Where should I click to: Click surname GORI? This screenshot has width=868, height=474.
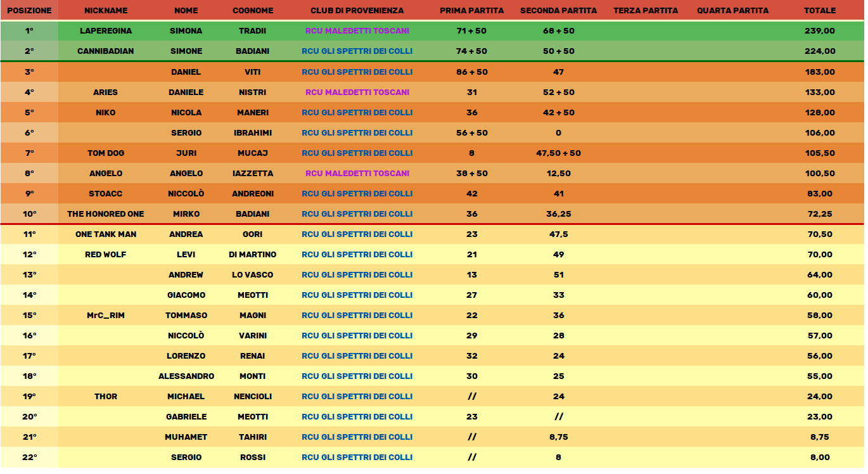253,234
